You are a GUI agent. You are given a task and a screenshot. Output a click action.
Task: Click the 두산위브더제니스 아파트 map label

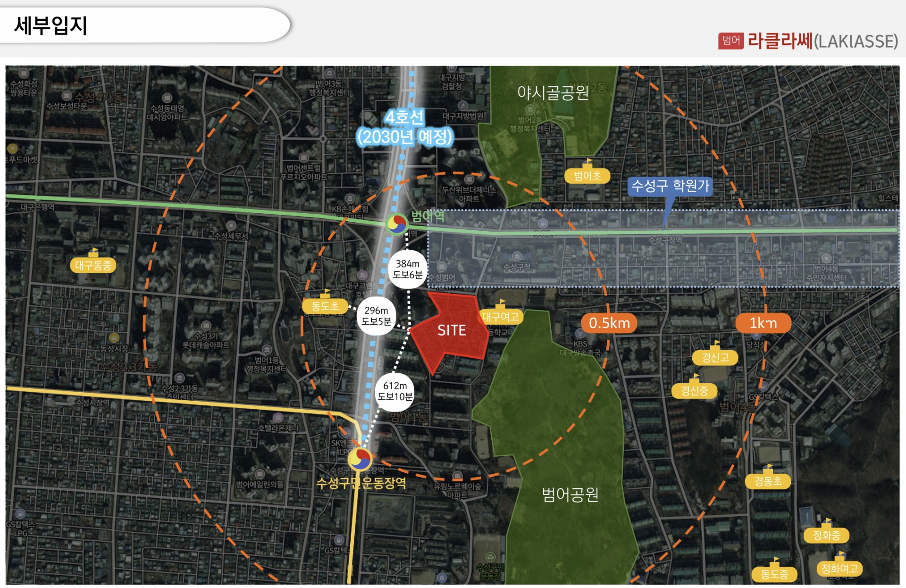tap(469, 194)
